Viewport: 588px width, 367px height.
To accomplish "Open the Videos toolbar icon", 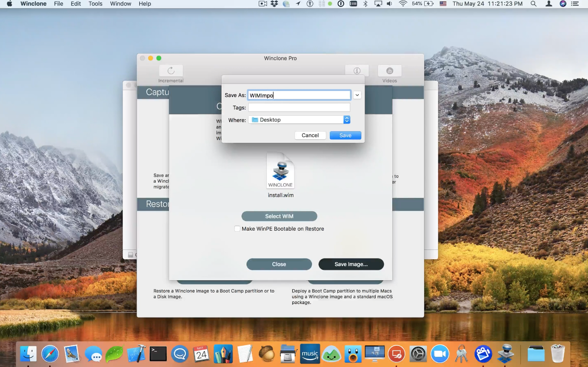I will click(389, 71).
